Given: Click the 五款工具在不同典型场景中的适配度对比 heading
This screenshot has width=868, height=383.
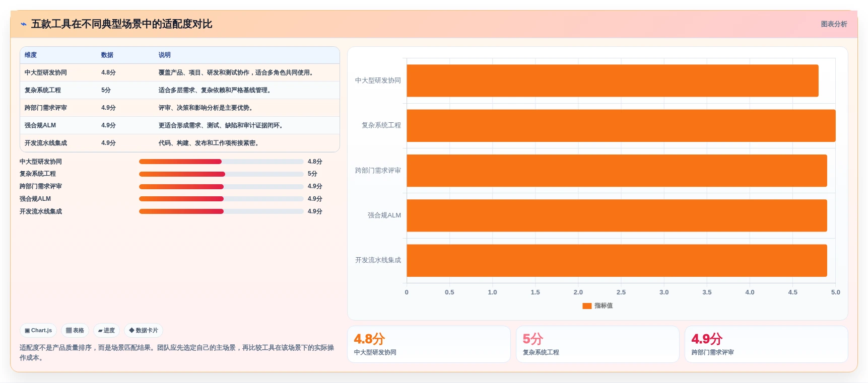Looking at the screenshot, I should pos(122,24).
